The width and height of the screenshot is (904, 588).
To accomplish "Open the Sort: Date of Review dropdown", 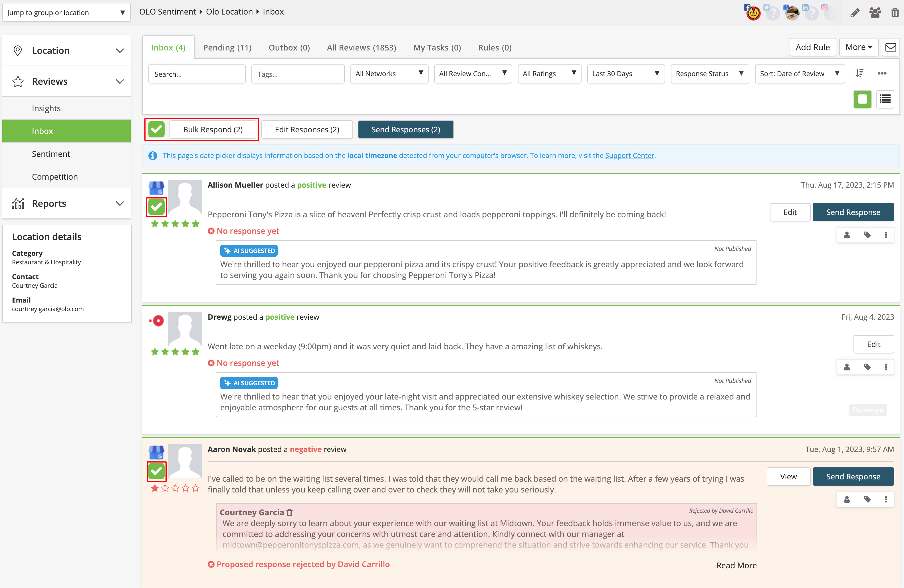I will (800, 74).
